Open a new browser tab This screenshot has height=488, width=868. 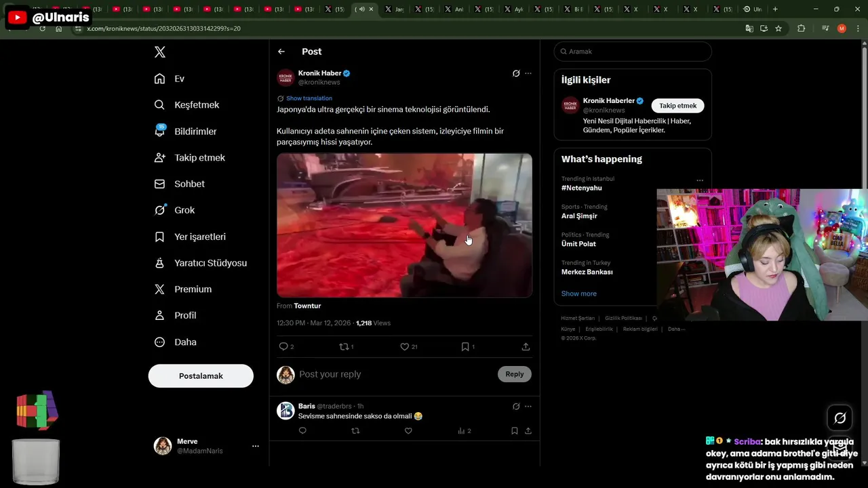775,9
